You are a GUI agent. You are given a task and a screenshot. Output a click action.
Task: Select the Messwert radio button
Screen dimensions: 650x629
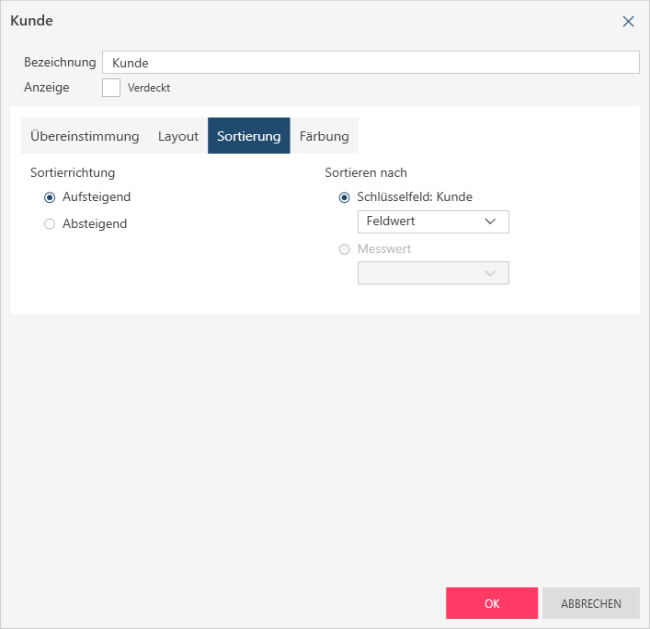pyautogui.click(x=345, y=249)
